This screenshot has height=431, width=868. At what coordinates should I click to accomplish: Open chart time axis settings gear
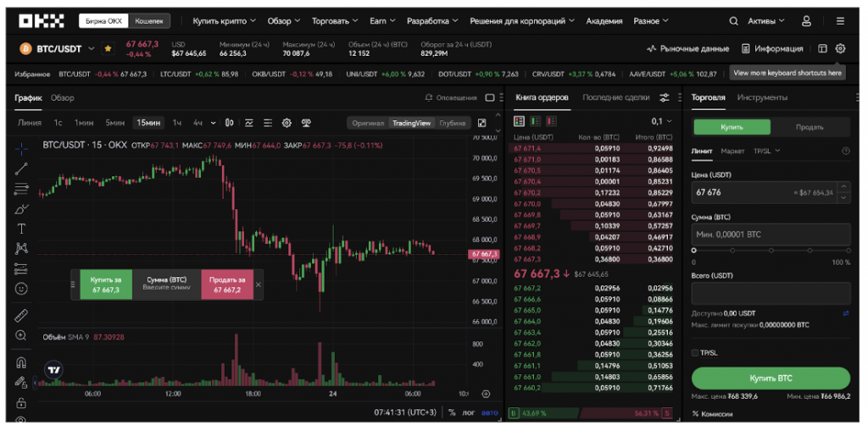[x=486, y=394]
